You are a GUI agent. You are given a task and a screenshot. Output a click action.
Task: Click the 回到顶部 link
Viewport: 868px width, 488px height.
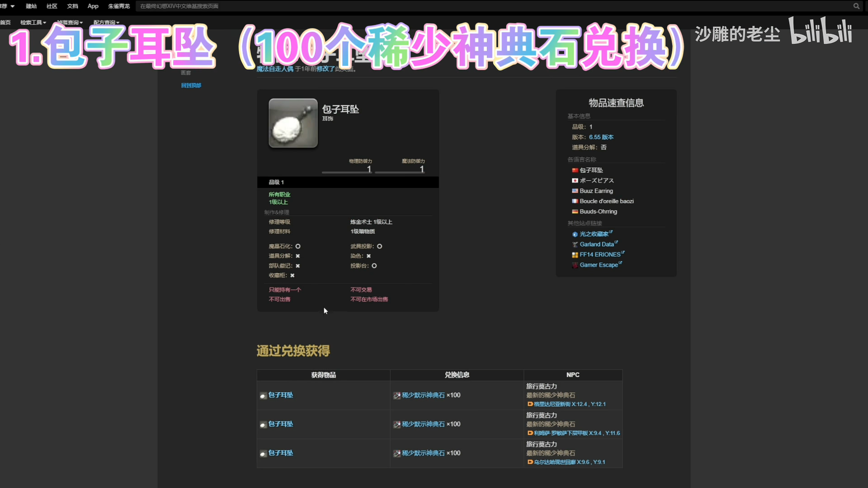click(191, 85)
